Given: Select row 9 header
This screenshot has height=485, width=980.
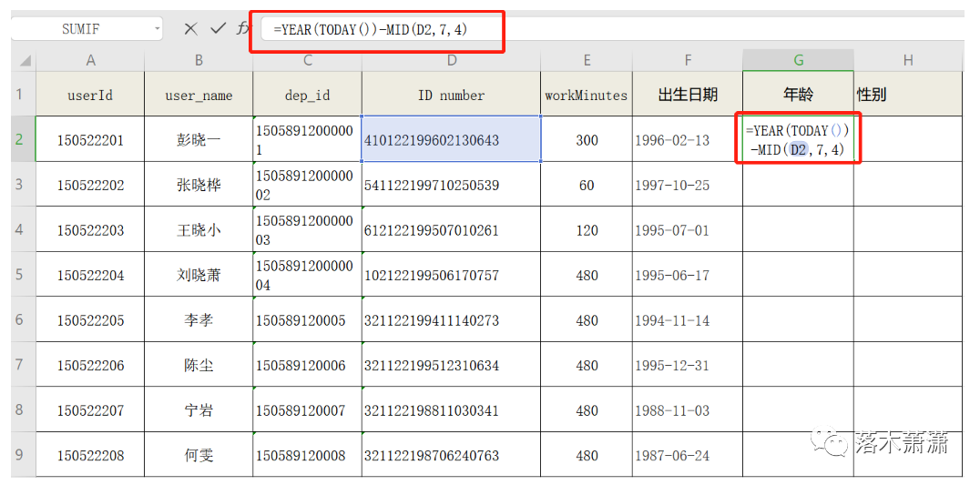Looking at the screenshot, I should [x=24, y=454].
